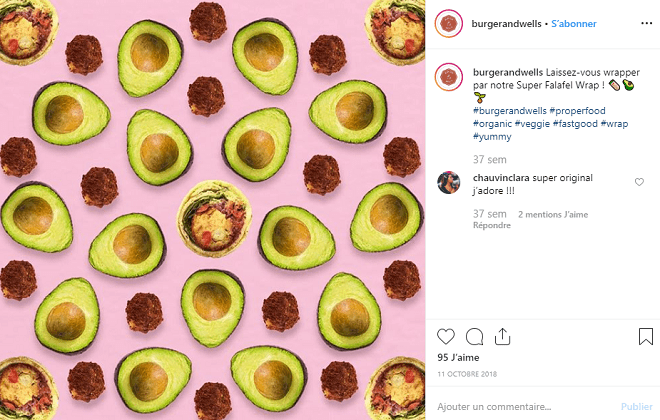Like the post with the heart icon
Image resolution: width=660 pixels, height=420 pixels.
[x=446, y=337]
